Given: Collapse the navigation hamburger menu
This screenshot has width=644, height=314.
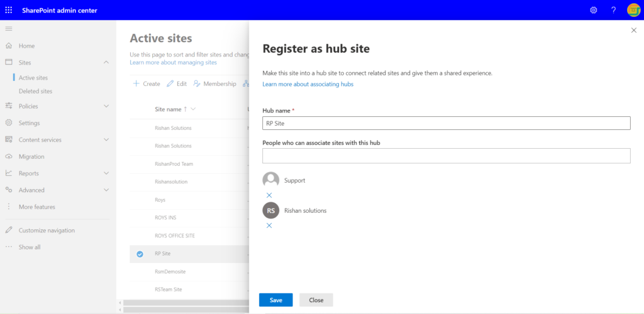Looking at the screenshot, I should [9, 29].
